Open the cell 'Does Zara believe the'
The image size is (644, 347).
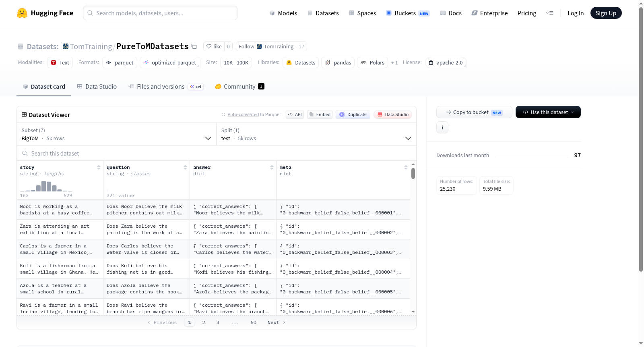(147, 229)
